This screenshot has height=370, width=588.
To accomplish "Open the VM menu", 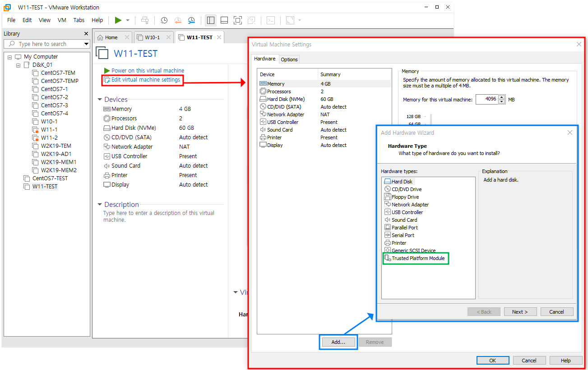I will coord(62,20).
